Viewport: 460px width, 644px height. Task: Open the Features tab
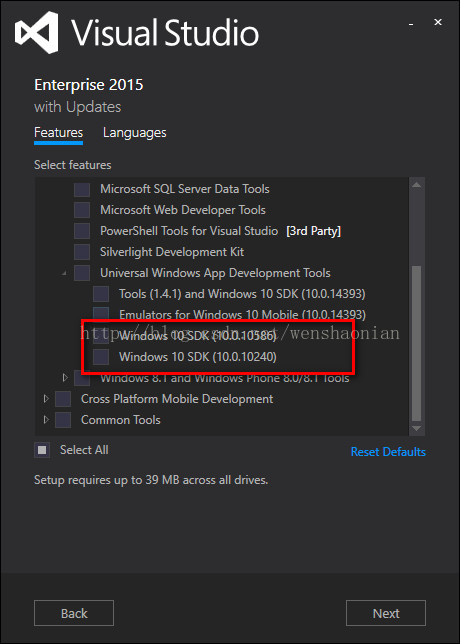[58, 133]
